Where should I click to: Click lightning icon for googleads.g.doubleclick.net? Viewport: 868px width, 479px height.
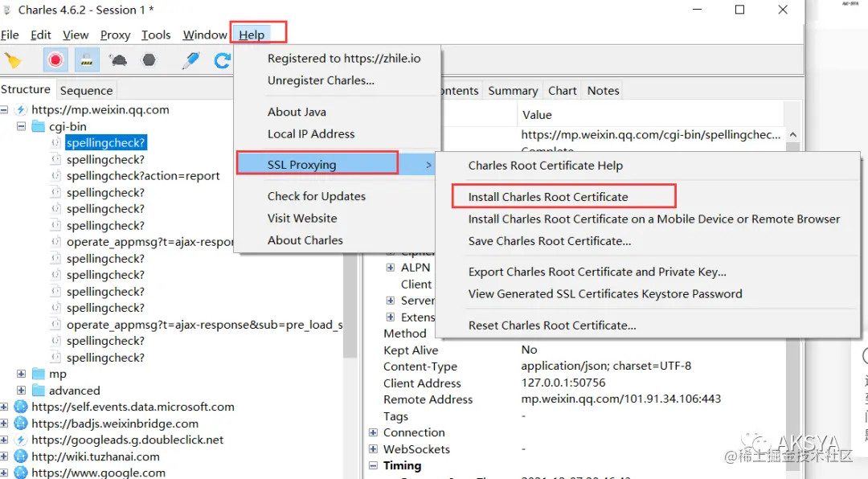[21, 440]
